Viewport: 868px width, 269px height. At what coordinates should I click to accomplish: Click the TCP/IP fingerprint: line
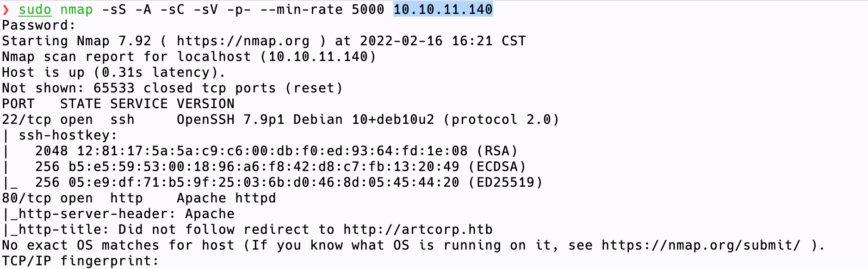pos(80,261)
